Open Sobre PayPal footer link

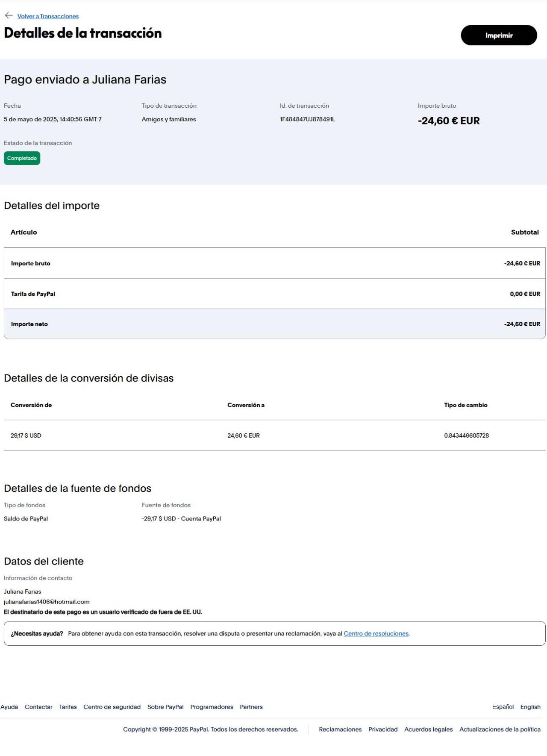coord(165,707)
